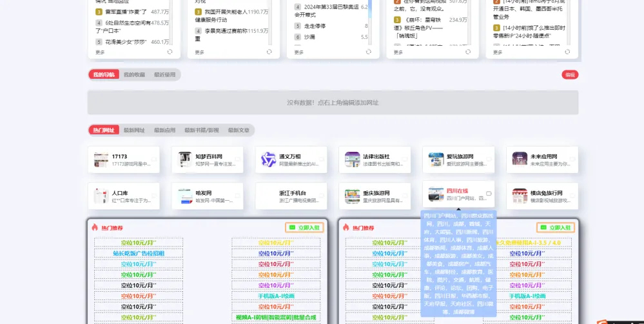Select the 最新文章 tab
The width and height of the screenshot is (644, 324).
[239, 130]
